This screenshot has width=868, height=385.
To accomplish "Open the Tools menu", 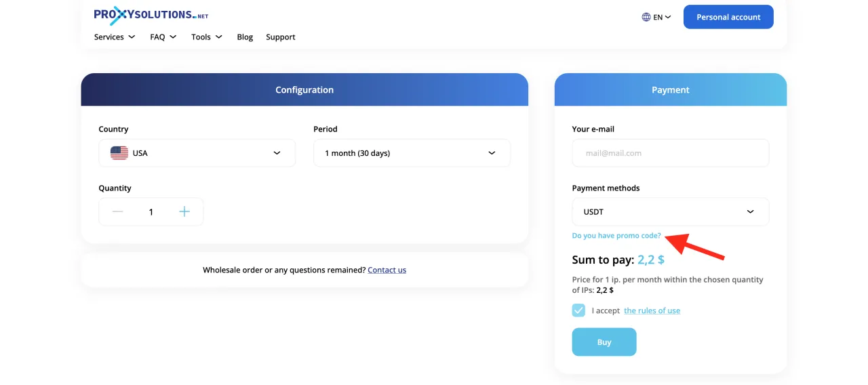I will pyautogui.click(x=206, y=37).
